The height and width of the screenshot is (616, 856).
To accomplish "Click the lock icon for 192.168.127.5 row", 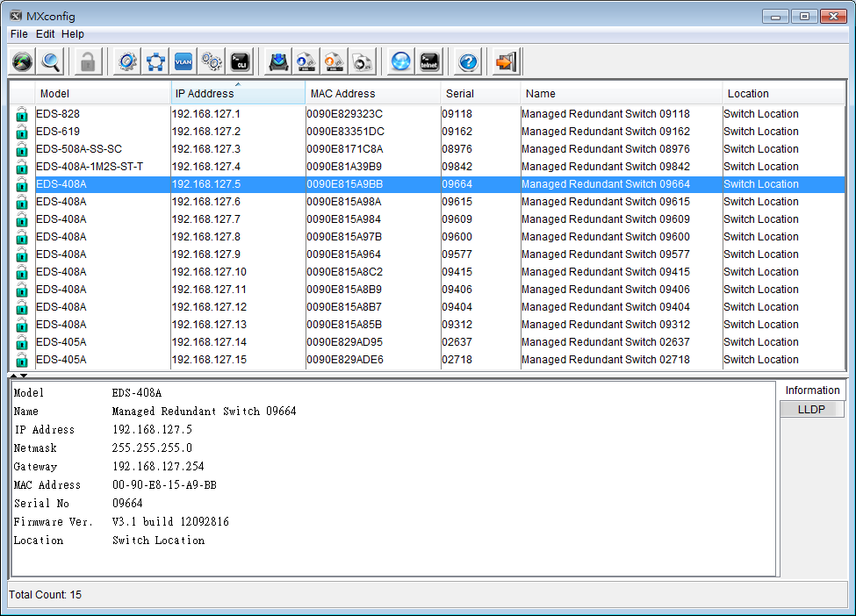I will click(x=22, y=184).
